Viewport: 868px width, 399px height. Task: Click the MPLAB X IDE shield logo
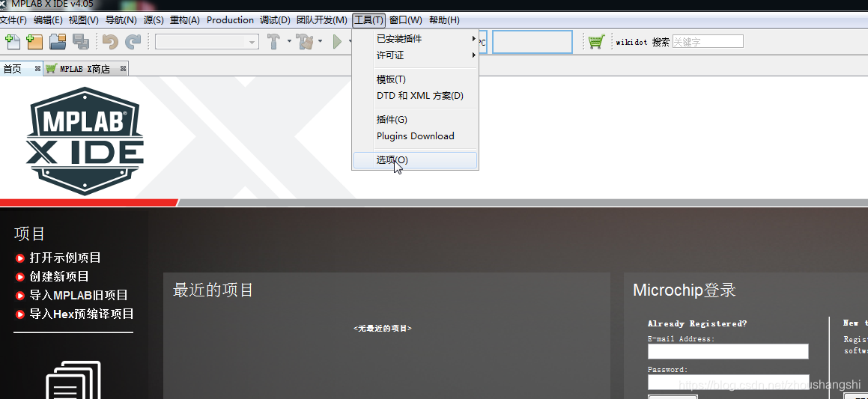[x=85, y=141]
